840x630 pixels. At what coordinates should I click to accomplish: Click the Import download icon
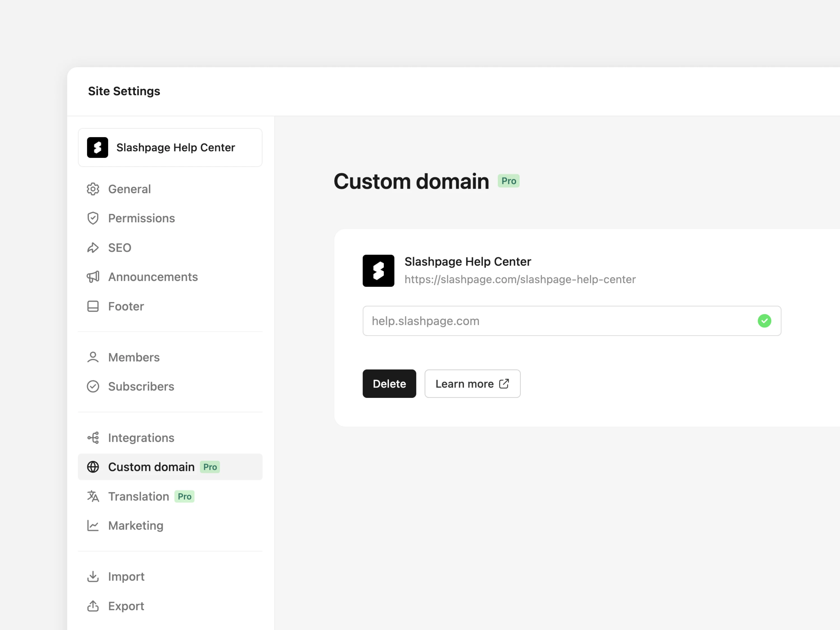coord(93,577)
